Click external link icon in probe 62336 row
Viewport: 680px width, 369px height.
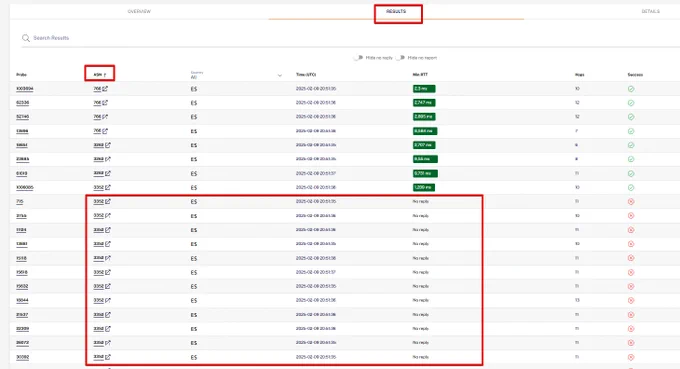click(105, 103)
